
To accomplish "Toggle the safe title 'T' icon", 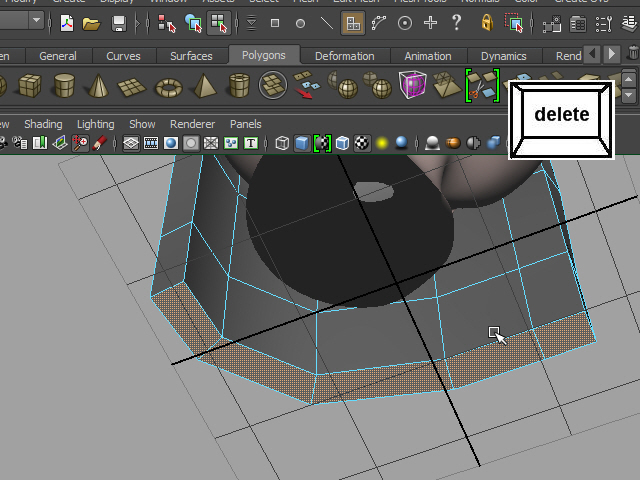I will coord(251,143).
